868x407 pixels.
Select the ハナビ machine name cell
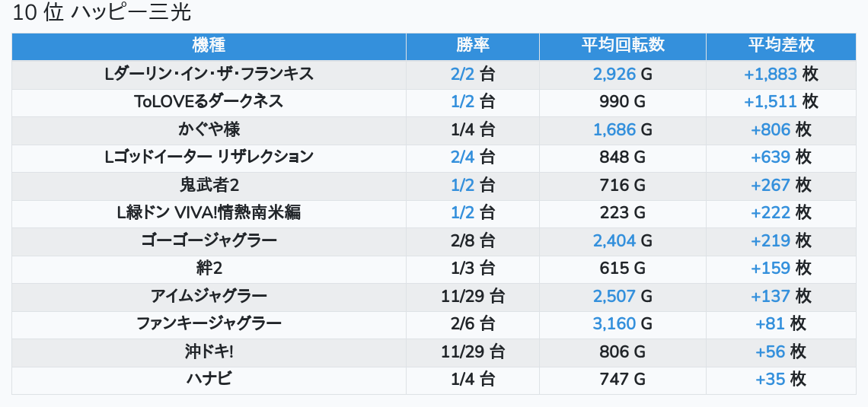209,380
